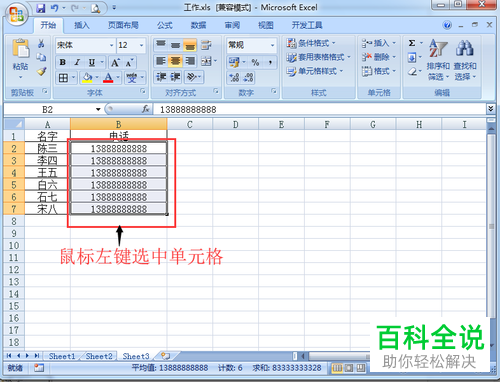This screenshot has height=382, width=500.
Task: Apply red font color A
Action: 108,78
